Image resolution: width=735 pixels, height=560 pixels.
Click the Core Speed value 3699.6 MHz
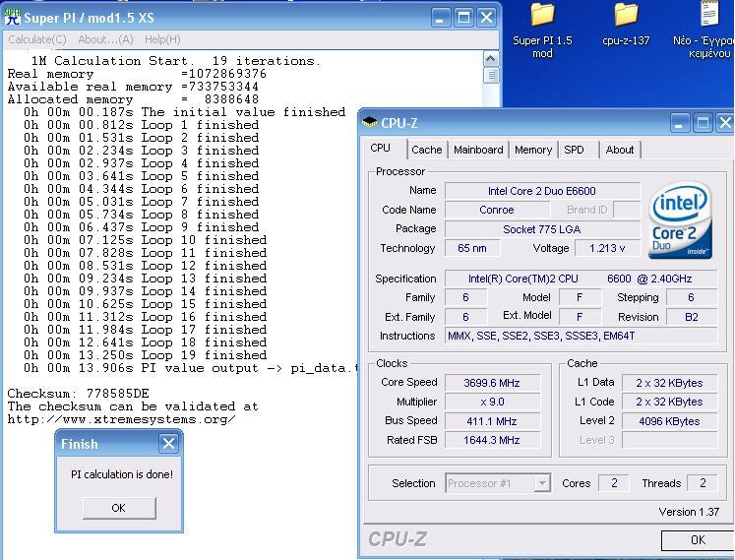tap(492, 383)
